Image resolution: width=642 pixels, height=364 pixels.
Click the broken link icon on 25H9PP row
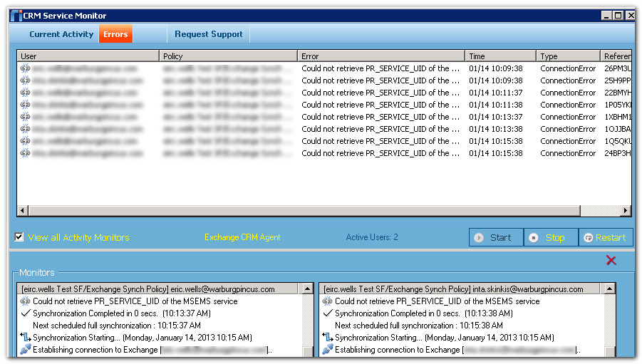[x=25, y=80]
